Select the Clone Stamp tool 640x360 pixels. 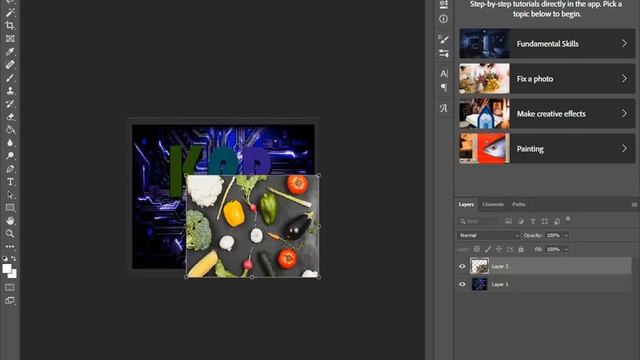(x=10, y=91)
